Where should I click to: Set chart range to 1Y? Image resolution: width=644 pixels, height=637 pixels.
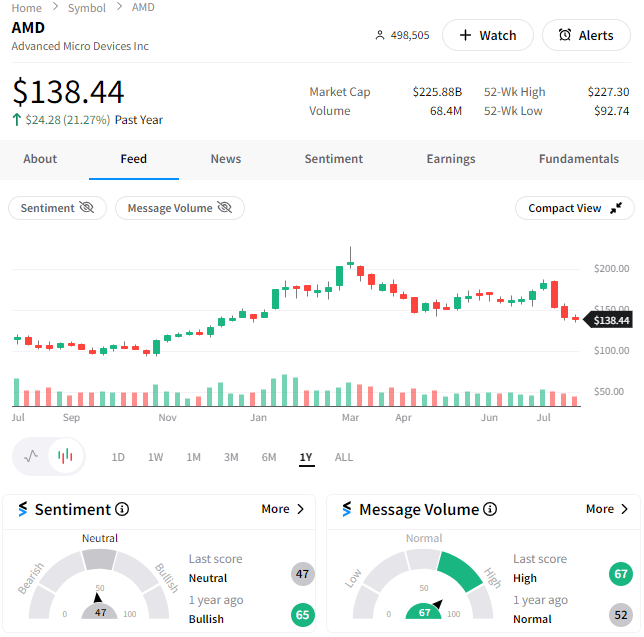tap(306, 458)
